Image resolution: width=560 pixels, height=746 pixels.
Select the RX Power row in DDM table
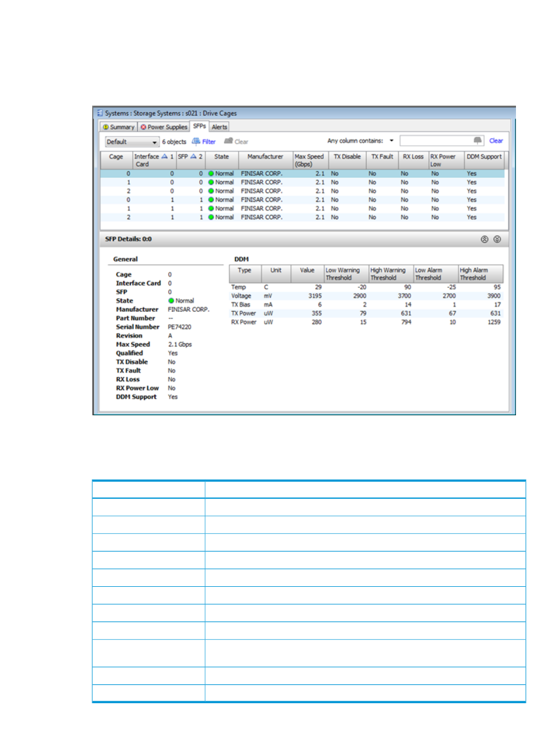366,322
